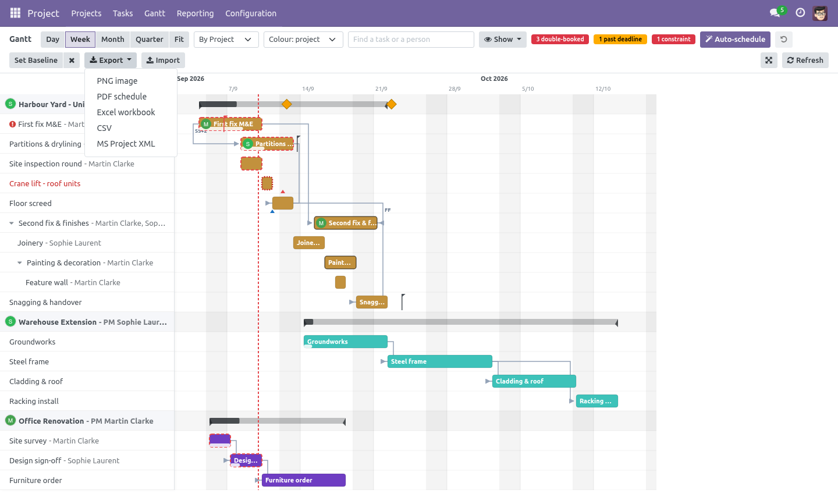This screenshot has width=838, height=504.
Task: Open the Reporting menu
Action: (x=195, y=13)
